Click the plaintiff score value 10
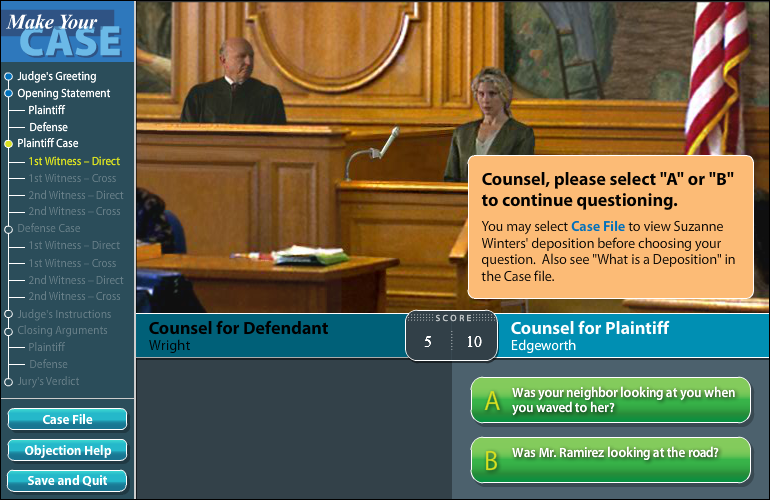The width and height of the screenshot is (770, 500). (474, 342)
